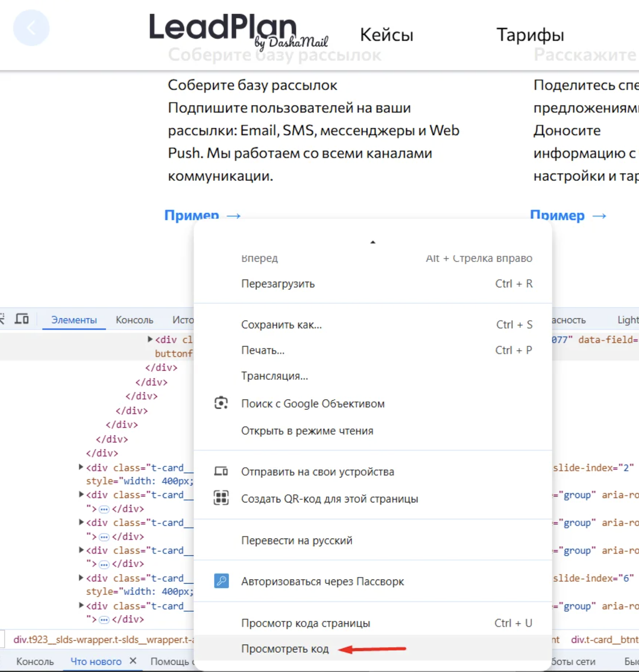
Task: Select 'Просмотреть код' from context menu
Action: [285, 649]
